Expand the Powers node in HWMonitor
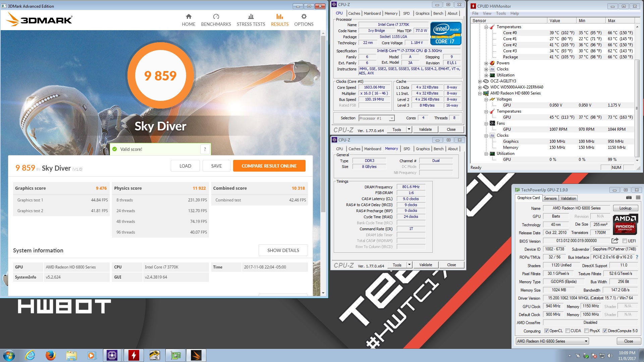 coord(486,63)
